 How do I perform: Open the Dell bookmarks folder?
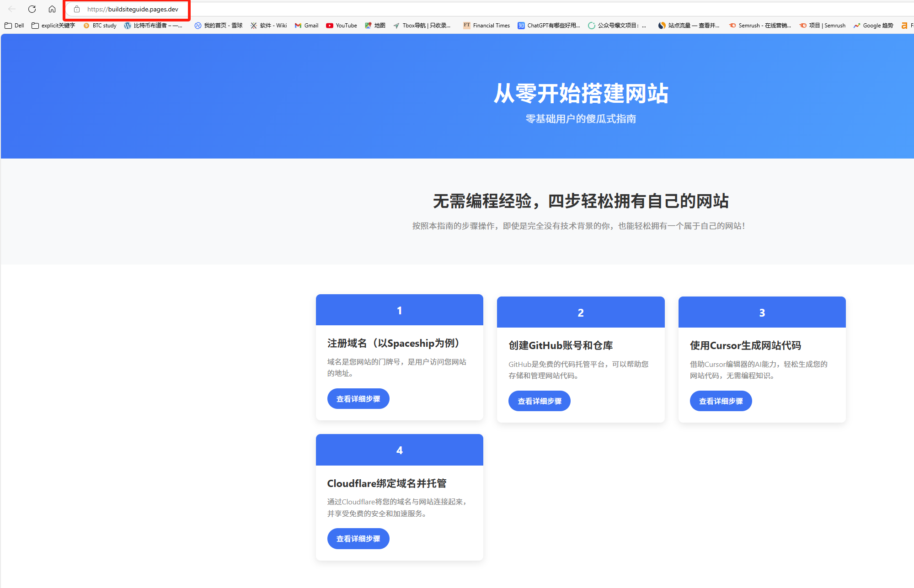[x=14, y=25]
